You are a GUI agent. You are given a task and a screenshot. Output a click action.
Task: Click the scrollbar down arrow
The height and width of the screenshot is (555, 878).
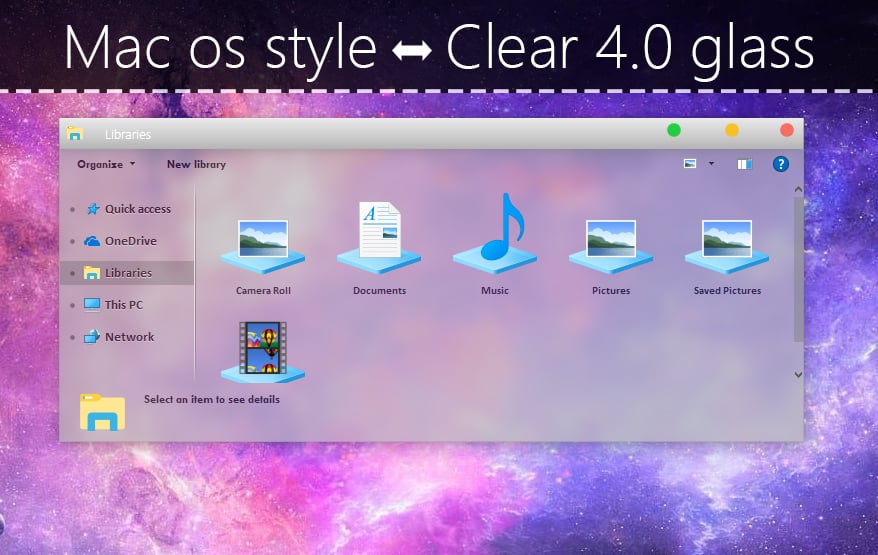(x=798, y=375)
